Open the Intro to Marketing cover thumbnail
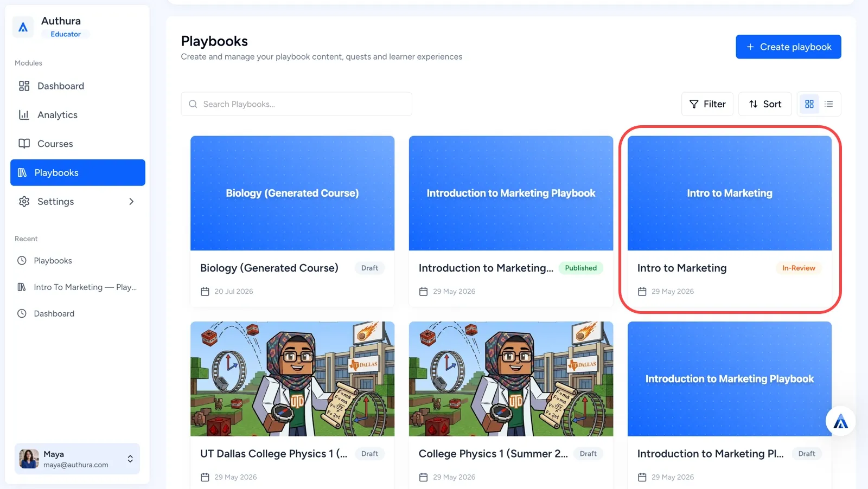The image size is (868, 489). 730,193
